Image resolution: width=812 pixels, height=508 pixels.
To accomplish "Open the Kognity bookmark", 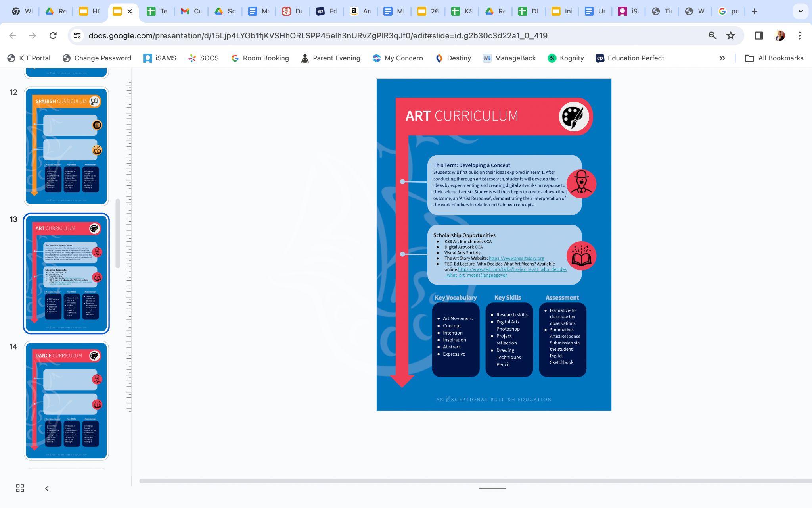I will coord(566,58).
